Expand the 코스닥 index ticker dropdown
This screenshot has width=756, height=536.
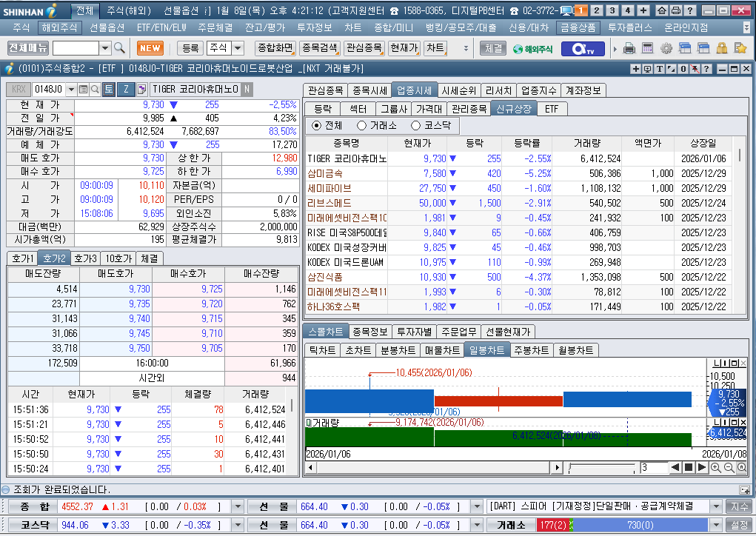[238, 525]
